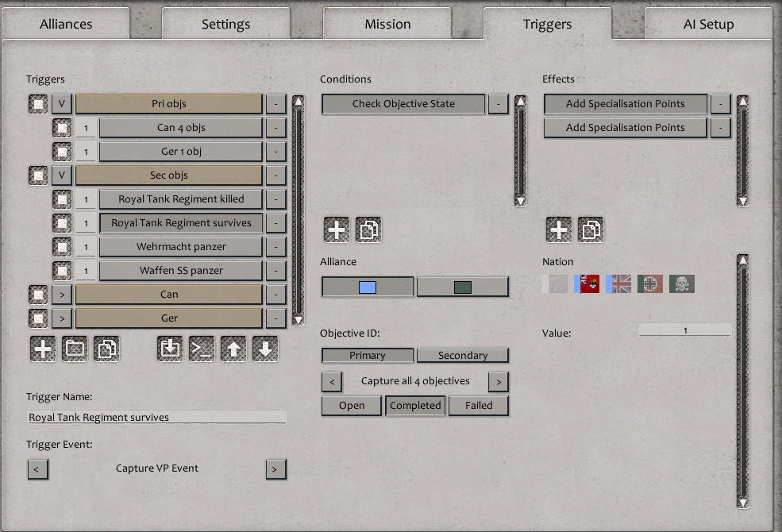Click the Add Trigger plus icon

[x=42, y=348]
